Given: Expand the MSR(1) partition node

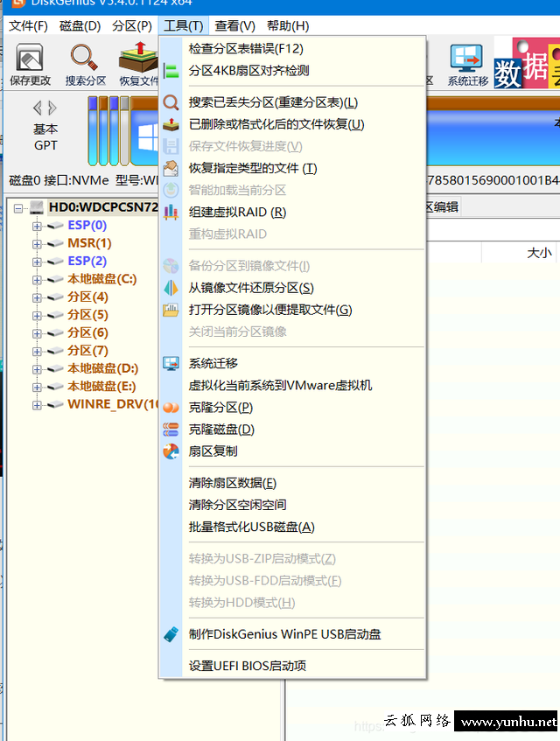Looking at the screenshot, I should (37, 244).
